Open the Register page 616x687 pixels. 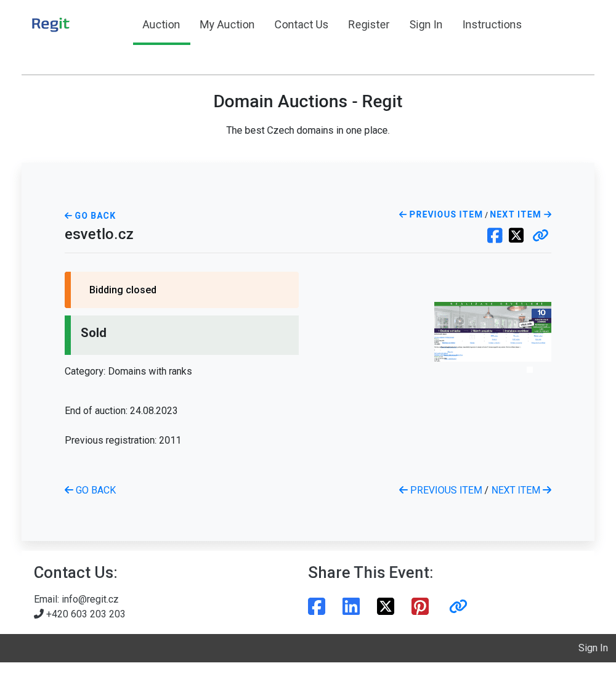(x=369, y=25)
